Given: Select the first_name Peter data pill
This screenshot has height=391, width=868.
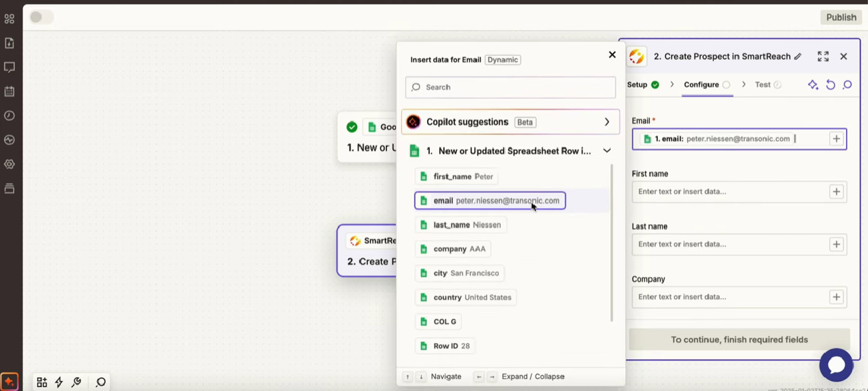Looking at the screenshot, I should click(x=456, y=176).
